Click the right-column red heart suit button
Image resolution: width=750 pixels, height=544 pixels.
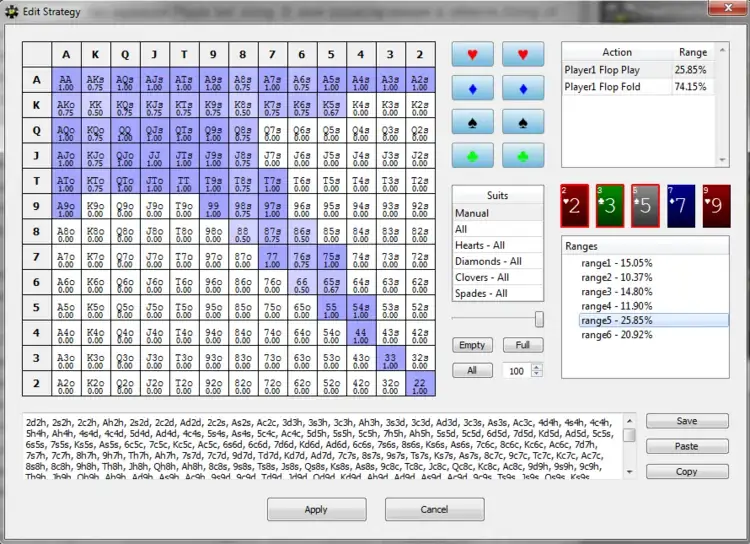523,54
